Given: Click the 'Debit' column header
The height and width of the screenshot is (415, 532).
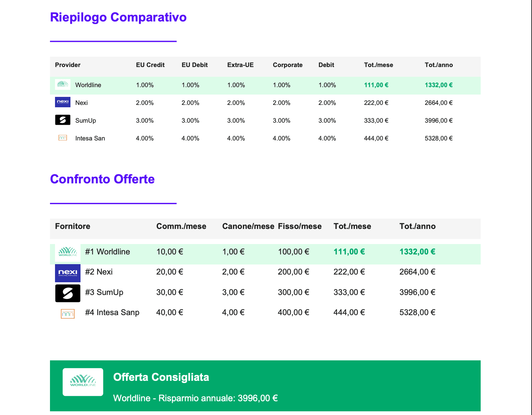Looking at the screenshot, I should 326,65.
